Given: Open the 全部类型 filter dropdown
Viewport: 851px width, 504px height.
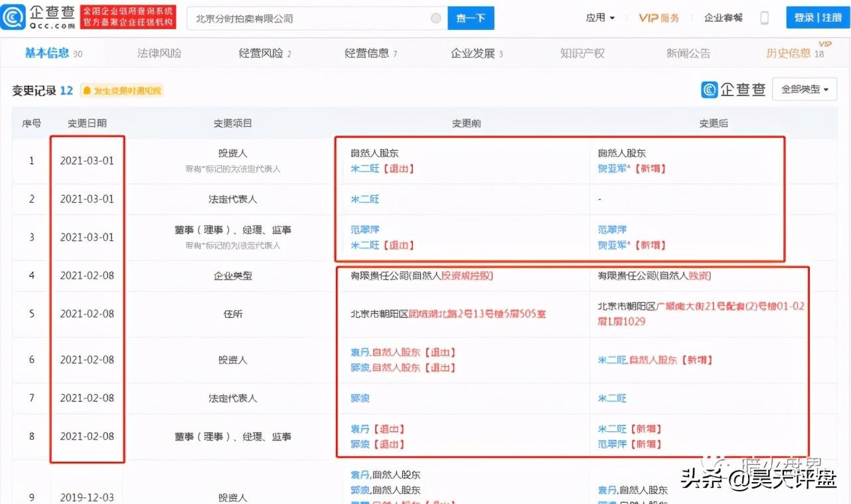Looking at the screenshot, I should click(x=805, y=90).
